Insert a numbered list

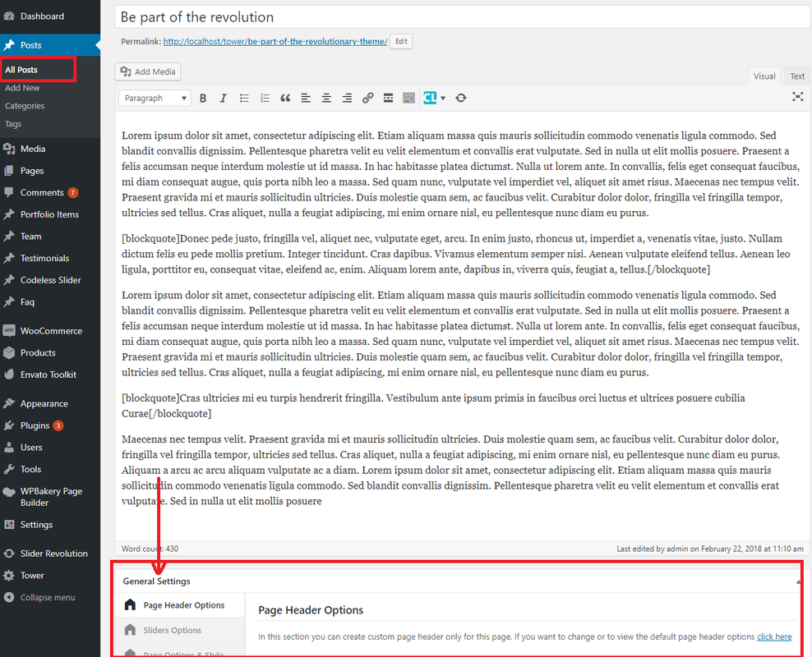[265, 98]
